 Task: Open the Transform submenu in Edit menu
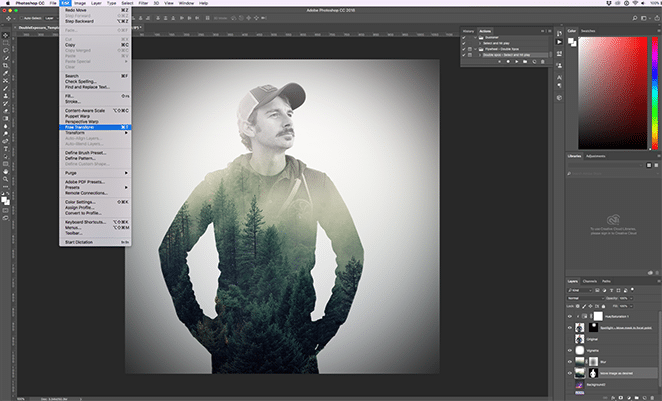pos(95,133)
